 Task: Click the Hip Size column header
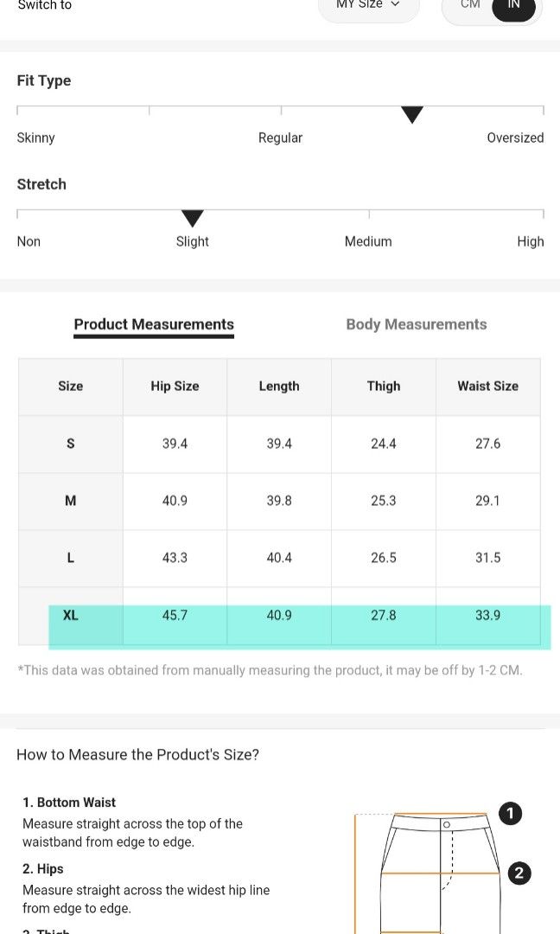point(175,387)
